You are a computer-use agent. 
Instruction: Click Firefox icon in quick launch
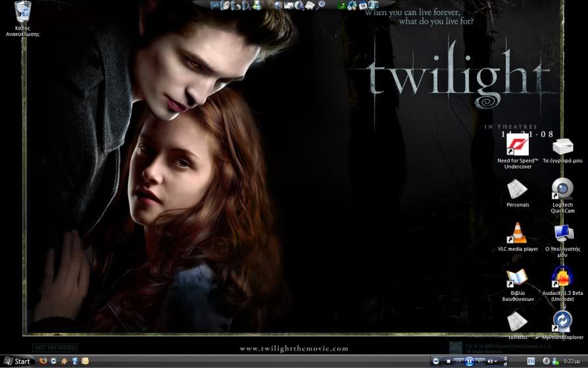click(x=43, y=361)
